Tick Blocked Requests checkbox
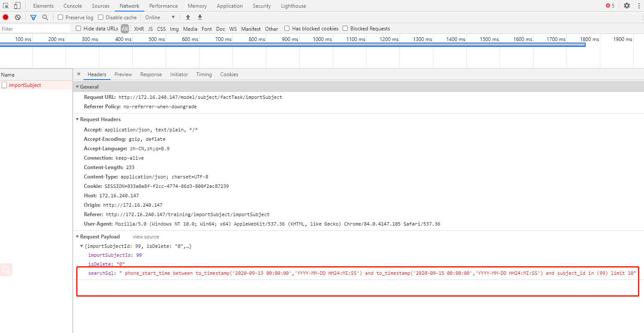Screen dimensions: 644x333 click(345, 28)
